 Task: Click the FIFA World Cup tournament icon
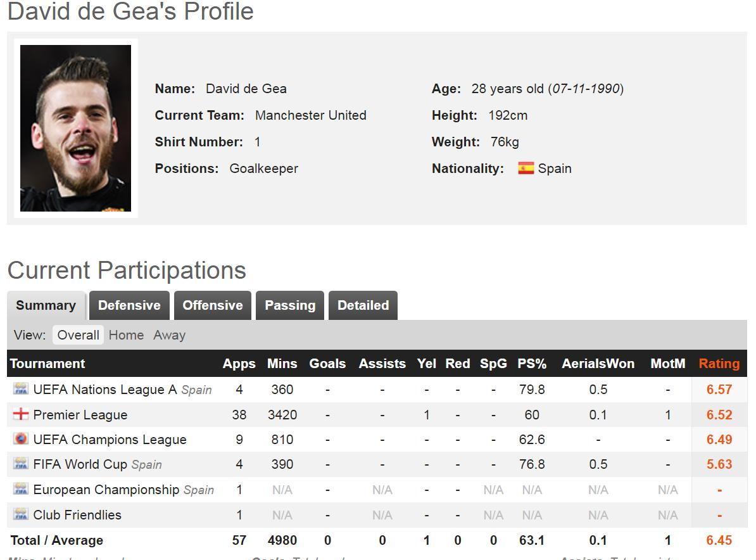point(21,464)
